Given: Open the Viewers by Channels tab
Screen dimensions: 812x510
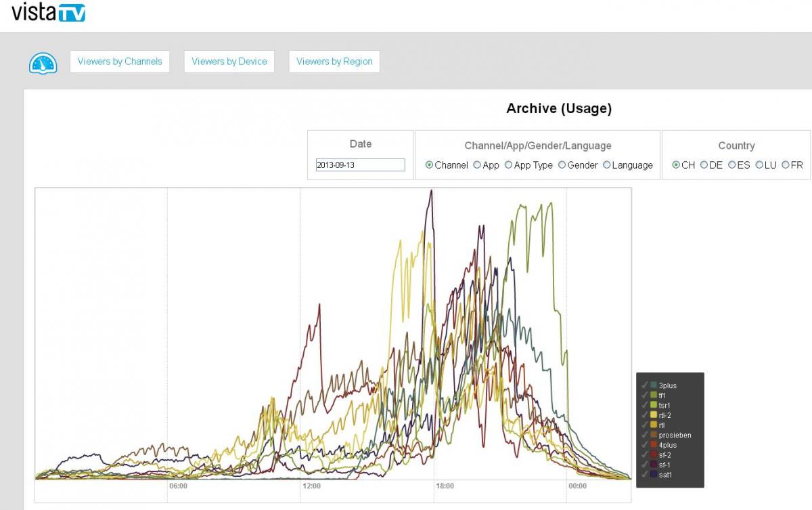Looking at the screenshot, I should tap(120, 62).
